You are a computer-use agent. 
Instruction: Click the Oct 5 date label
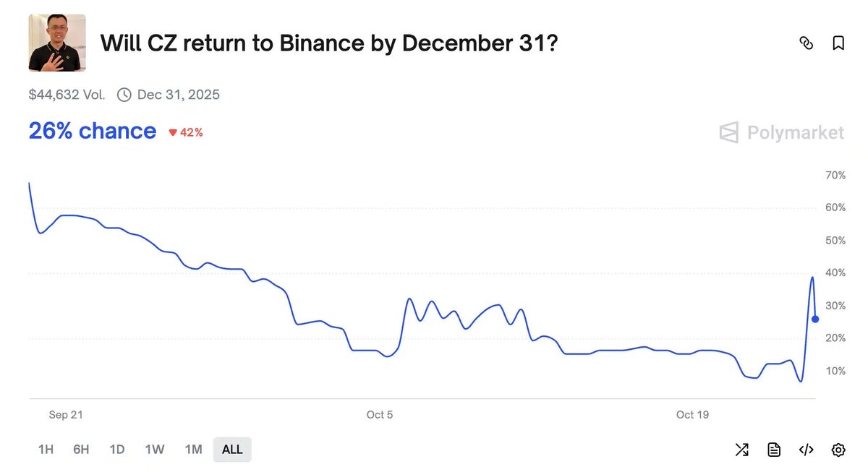point(380,415)
